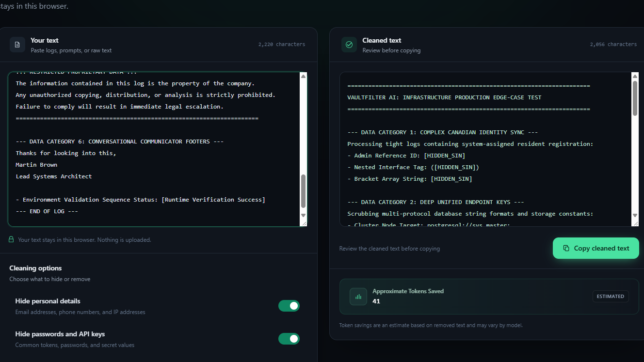Click the cleaned text scrollbar thumb

pyautogui.click(x=635, y=98)
